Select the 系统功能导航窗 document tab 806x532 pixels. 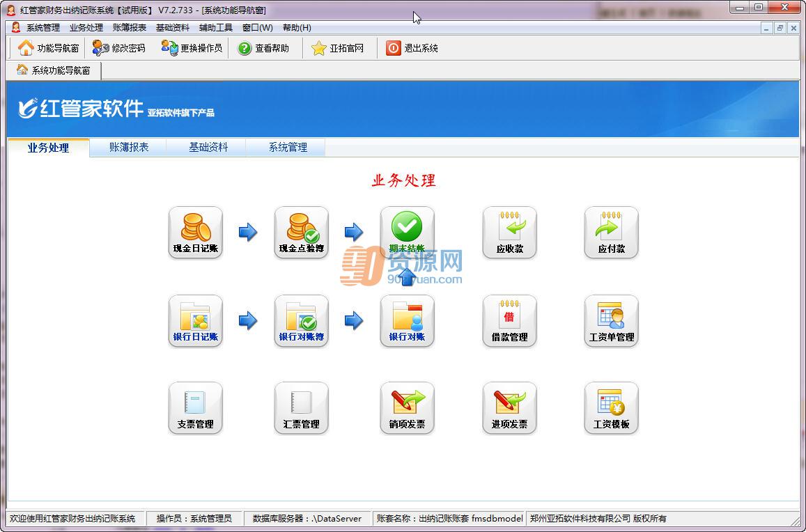click(x=54, y=70)
